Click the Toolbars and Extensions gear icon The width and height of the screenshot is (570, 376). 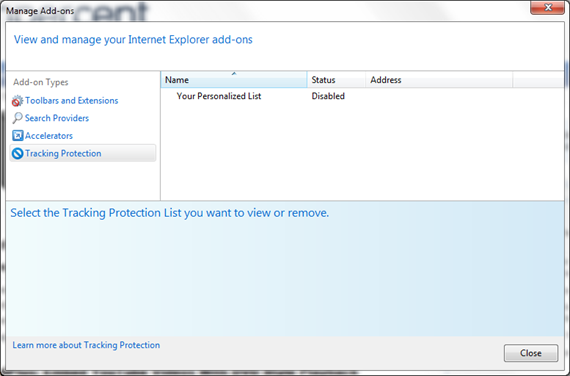(17, 101)
